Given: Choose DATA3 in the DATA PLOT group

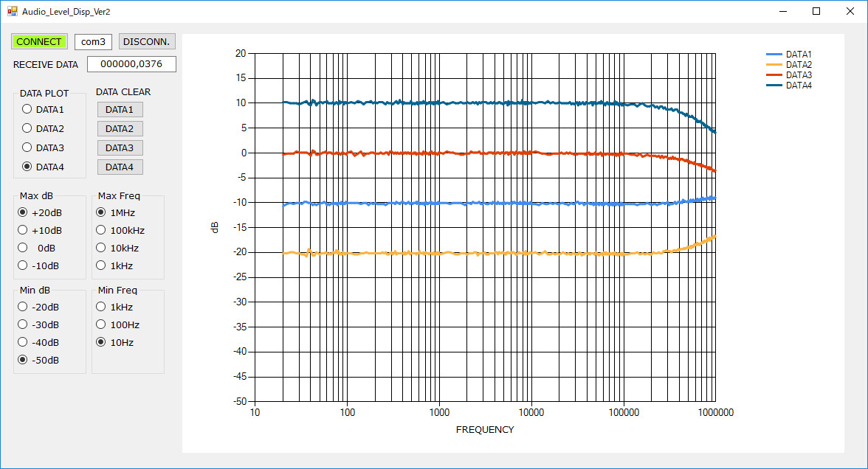Looking at the screenshot, I should click(x=27, y=147).
